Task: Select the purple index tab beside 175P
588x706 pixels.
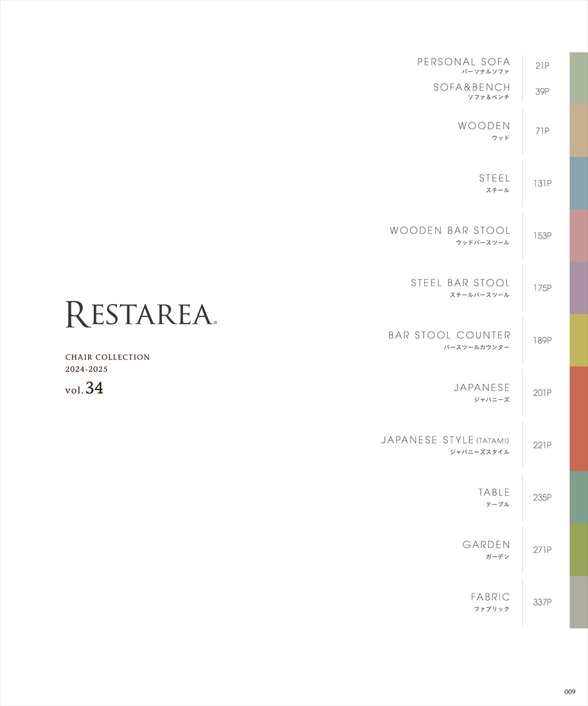Action: 578,287
